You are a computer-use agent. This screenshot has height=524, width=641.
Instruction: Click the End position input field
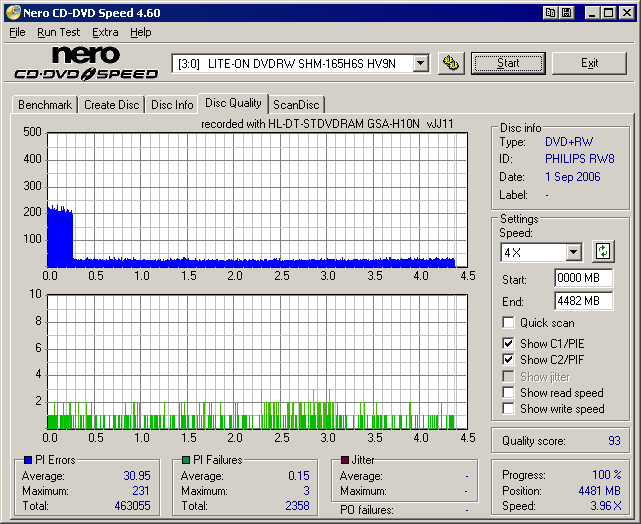coord(583,301)
